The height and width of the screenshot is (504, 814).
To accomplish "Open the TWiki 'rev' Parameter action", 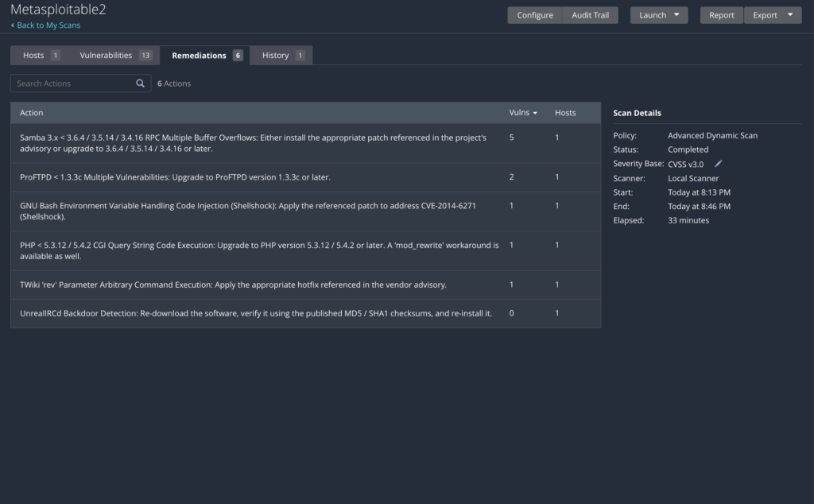I will tap(306, 285).
